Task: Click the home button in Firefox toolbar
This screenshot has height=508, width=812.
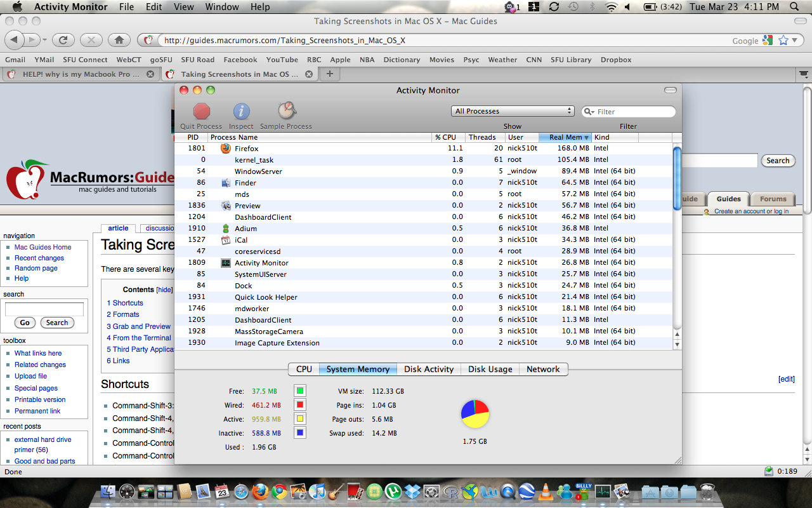Action: [x=119, y=40]
